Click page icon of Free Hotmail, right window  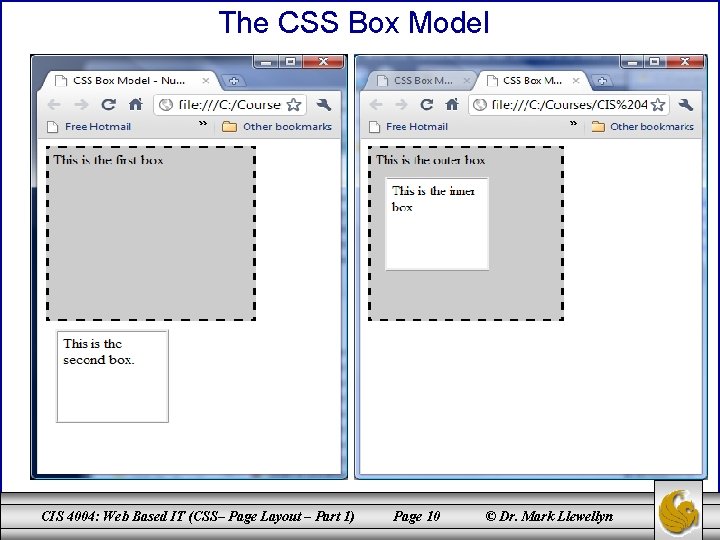375,127
